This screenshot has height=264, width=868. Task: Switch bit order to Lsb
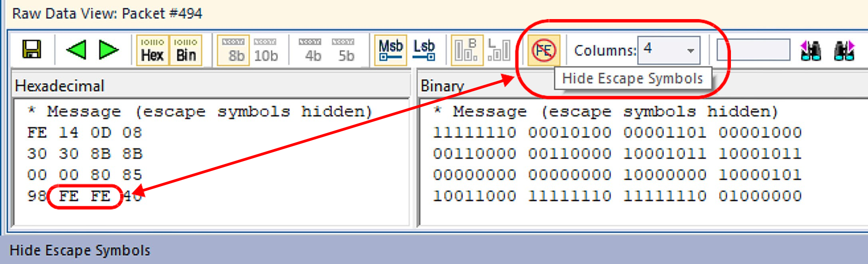click(x=424, y=50)
